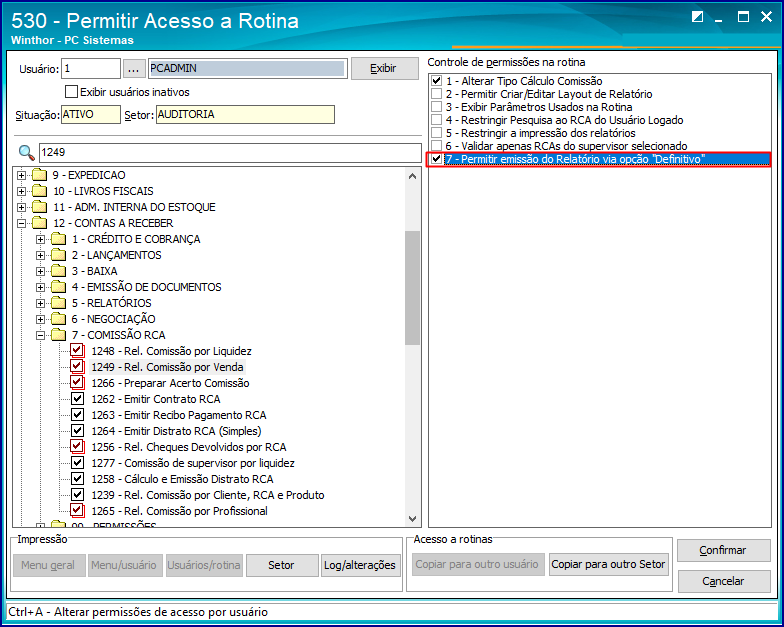Check 5 - Restringir a impressão dos relatórios
This screenshot has height=627, width=784.
[437, 132]
